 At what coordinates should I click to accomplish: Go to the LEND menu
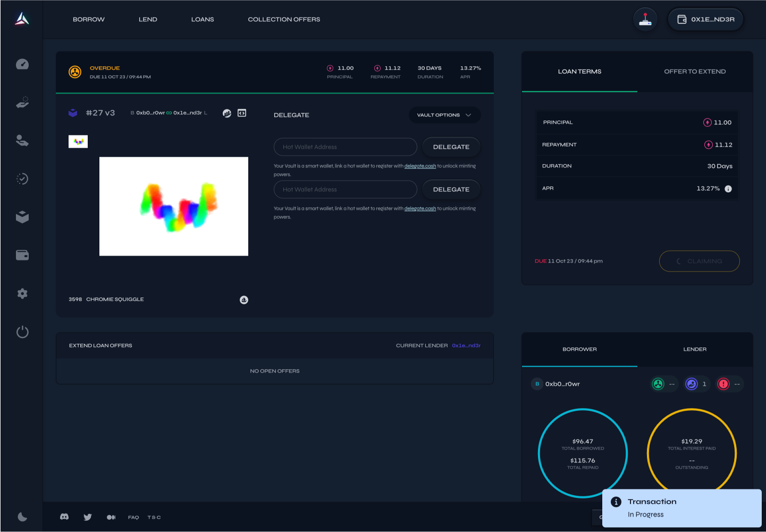pos(148,19)
